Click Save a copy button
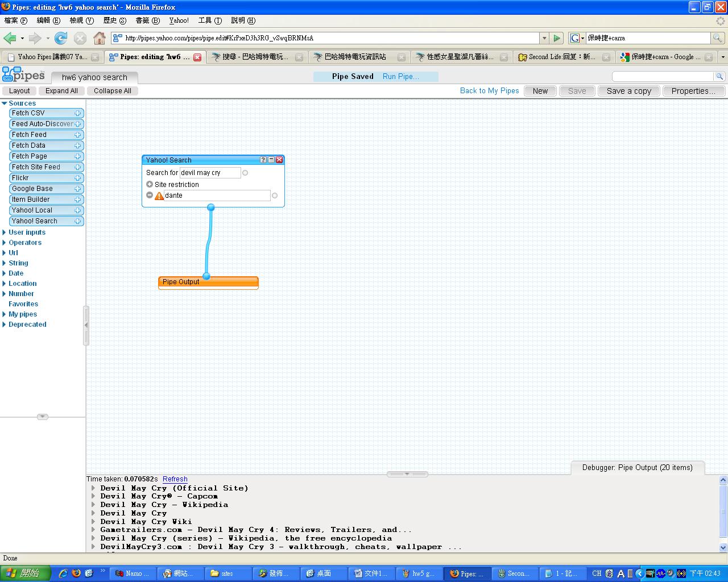The width and height of the screenshot is (728, 582). coord(629,91)
